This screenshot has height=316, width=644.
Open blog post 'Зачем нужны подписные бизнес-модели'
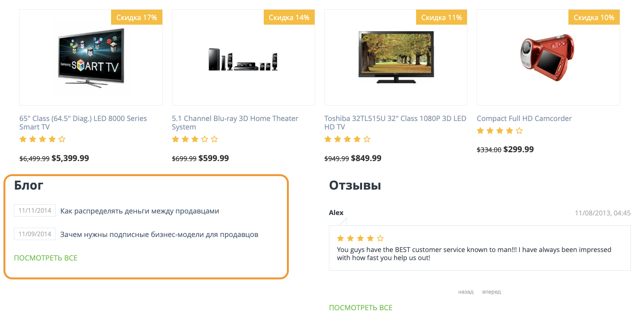coord(159,235)
